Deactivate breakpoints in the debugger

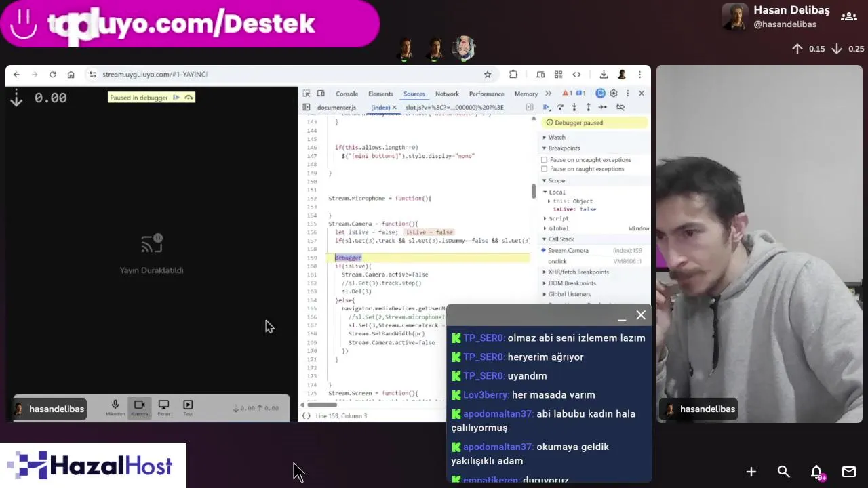620,107
